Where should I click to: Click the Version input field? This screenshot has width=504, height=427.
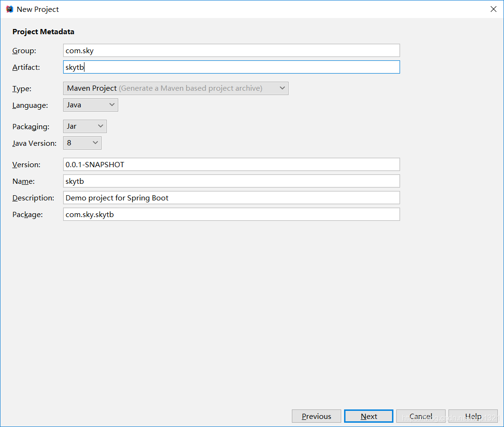pyautogui.click(x=232, y=164)
